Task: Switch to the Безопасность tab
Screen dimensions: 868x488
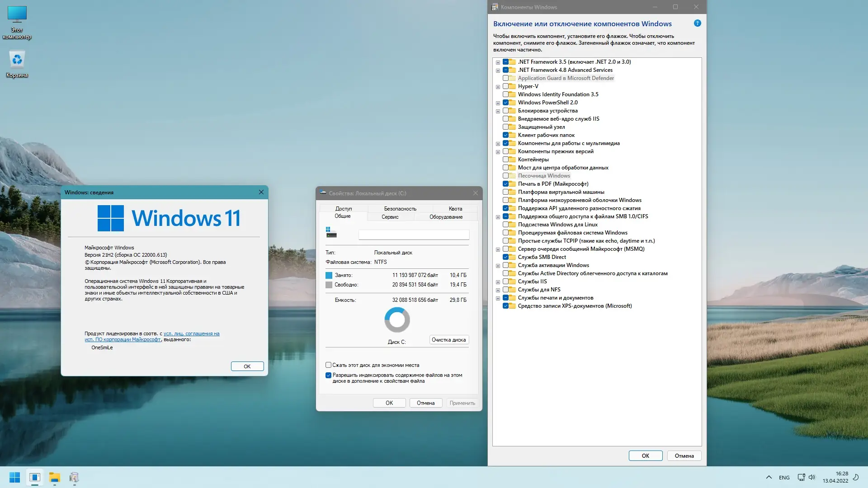Action: [x=400, y=209]
